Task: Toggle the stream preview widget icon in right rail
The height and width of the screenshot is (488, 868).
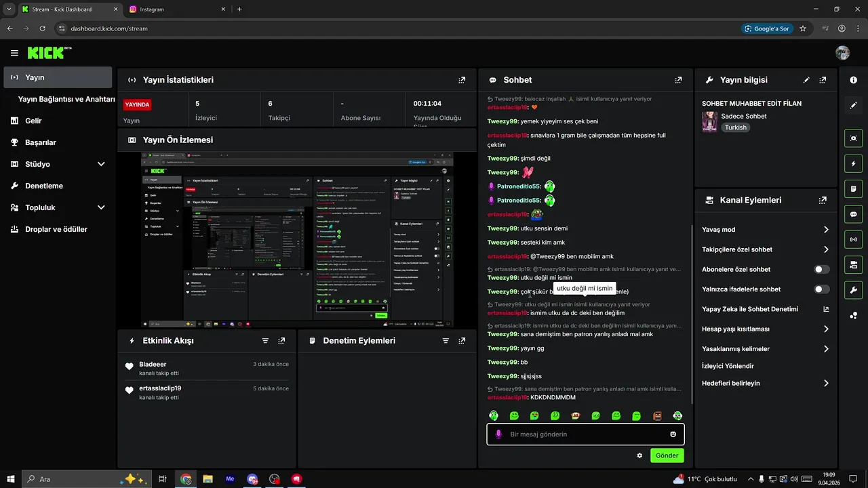Action: point(853,138)
